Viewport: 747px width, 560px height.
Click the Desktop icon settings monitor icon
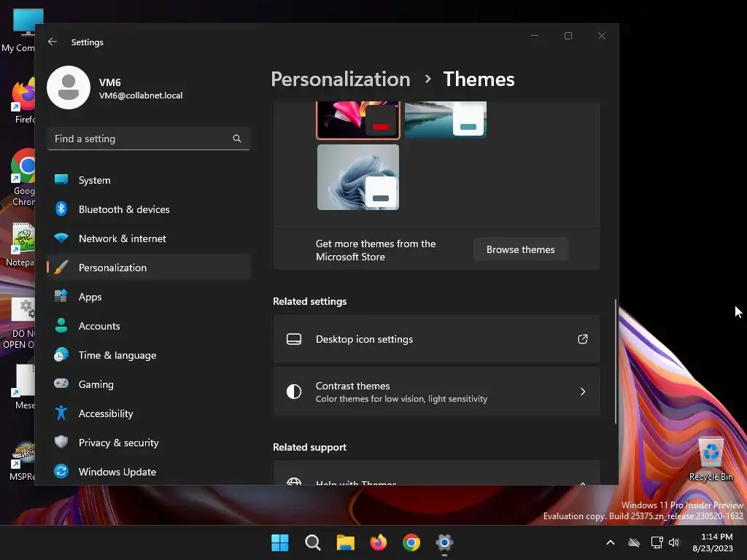click(294, 339)
